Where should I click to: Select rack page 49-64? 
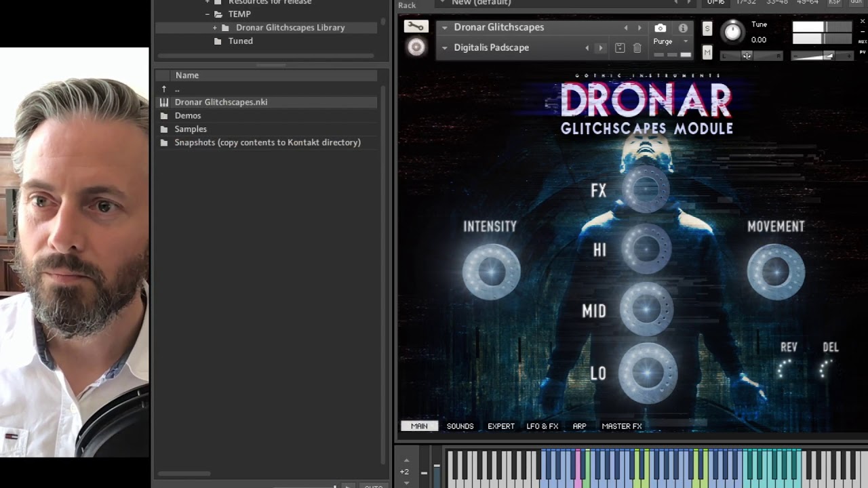pyautogui.click(x=807, y=3)
